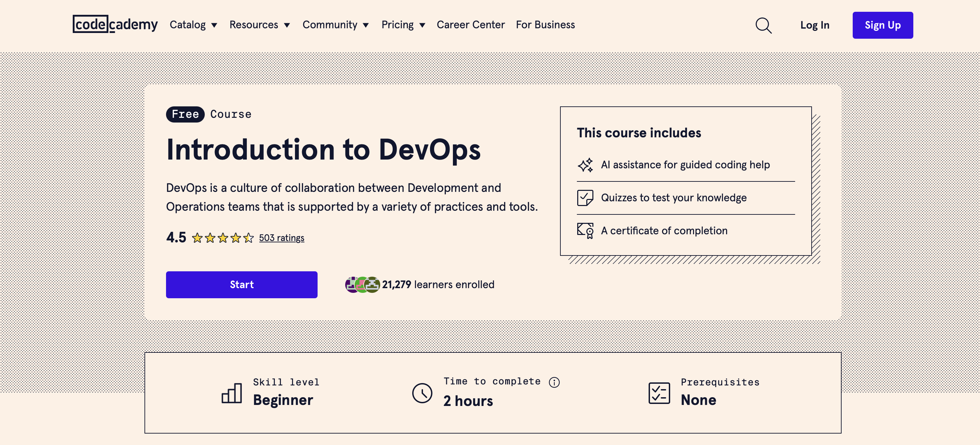Open the Career Center page
This screenshot has width=980, height=445.
[x=470, y=25]
